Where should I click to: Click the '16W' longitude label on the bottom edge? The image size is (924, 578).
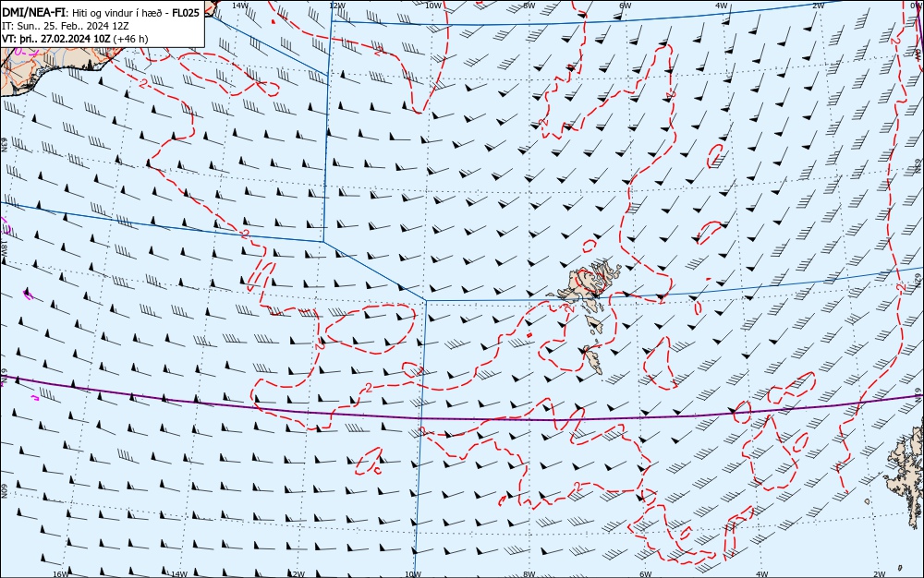coord(61,574)
